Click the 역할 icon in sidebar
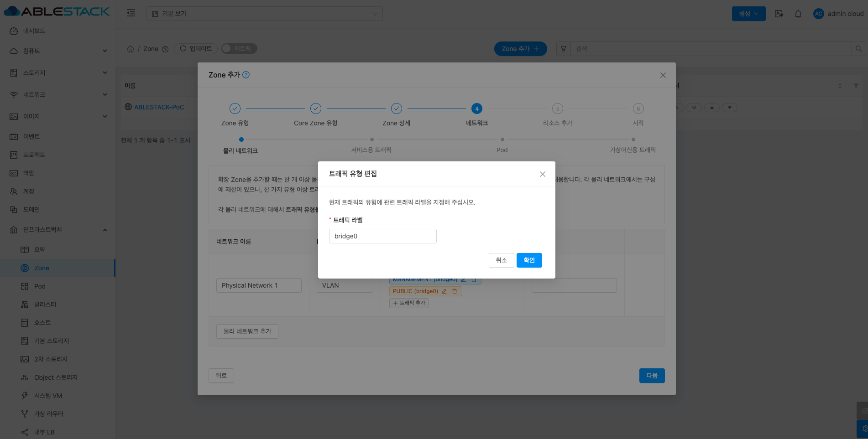Image resolution: width=868 pixels, height=439 pixels. click(14, 173)
